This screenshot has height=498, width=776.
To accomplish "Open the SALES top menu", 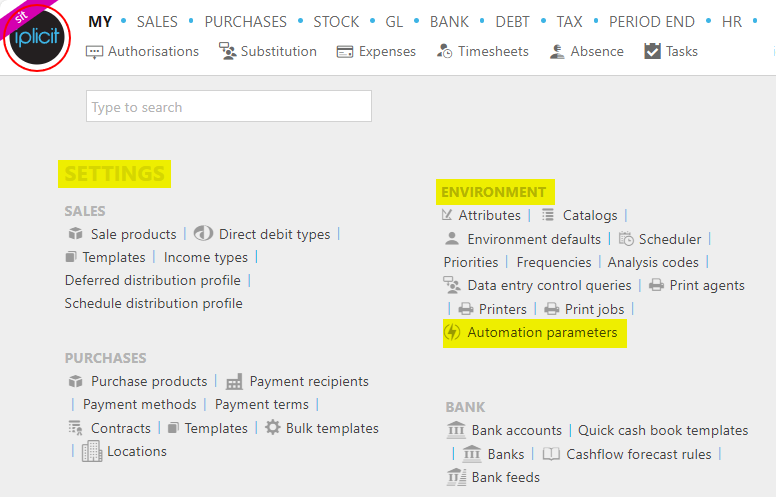I will pyautogui.click(x=157, y=22).
